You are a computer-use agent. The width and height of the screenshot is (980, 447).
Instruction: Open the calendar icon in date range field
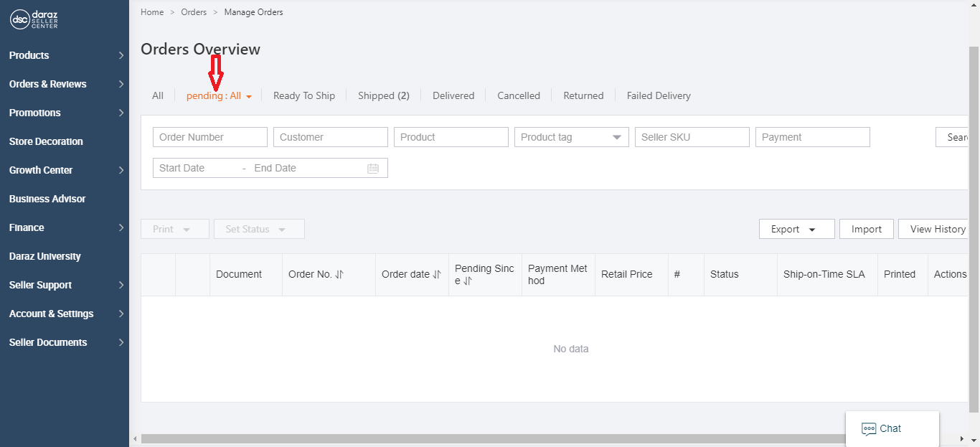(x=372, y=167)
